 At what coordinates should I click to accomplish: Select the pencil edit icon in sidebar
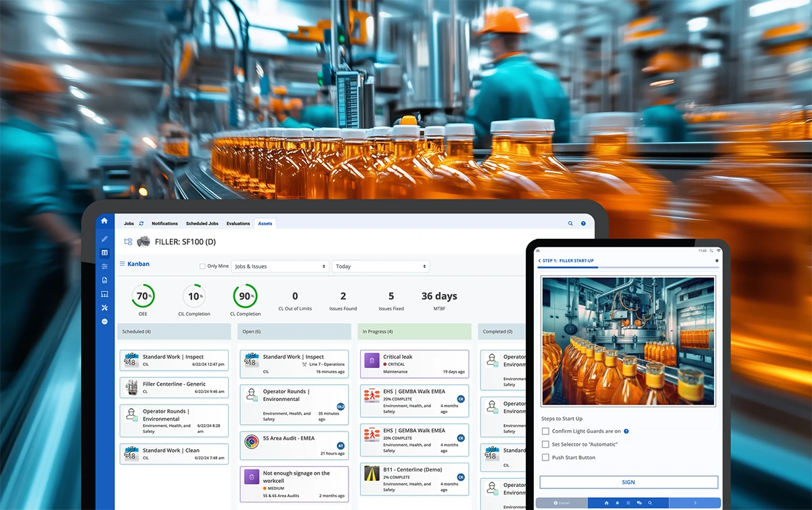click(104, 239)
